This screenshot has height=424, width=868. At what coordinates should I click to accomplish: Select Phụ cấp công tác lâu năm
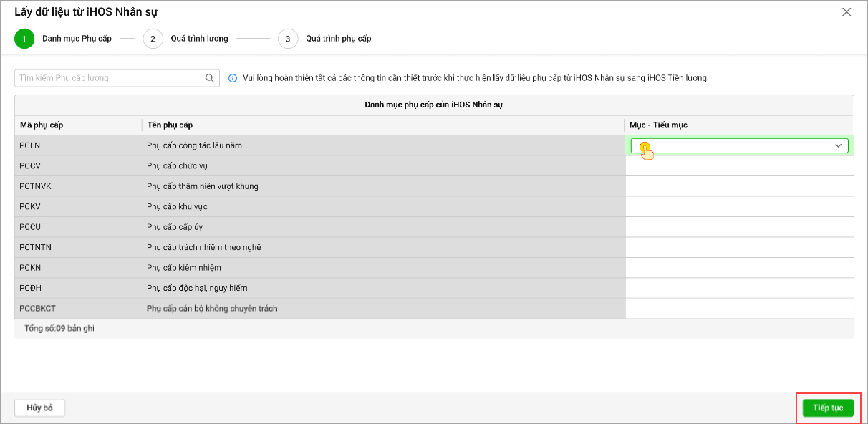[383, 145]
